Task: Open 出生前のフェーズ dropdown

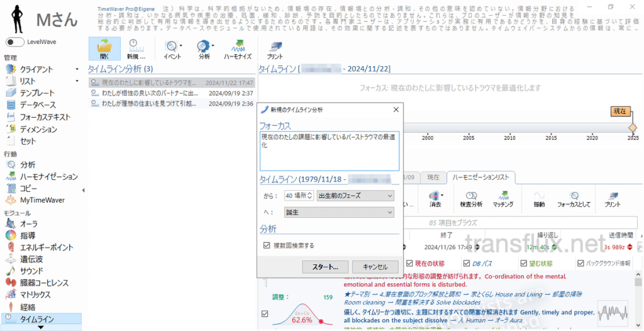Action: (x=355, y=196)
